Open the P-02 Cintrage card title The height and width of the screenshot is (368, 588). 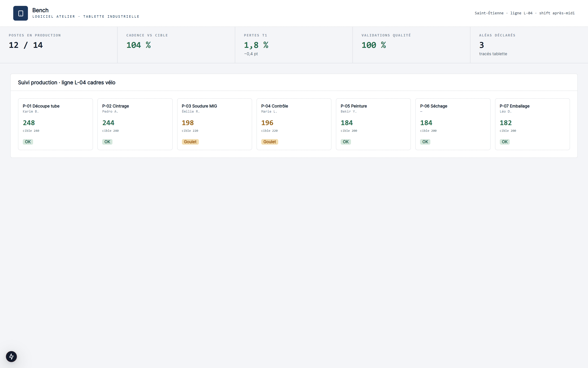pyautogui.click(x=115, y=106)
